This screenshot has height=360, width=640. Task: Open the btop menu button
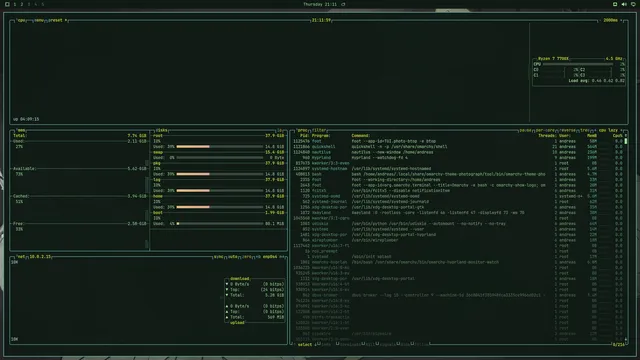click(x=39, y=20)
